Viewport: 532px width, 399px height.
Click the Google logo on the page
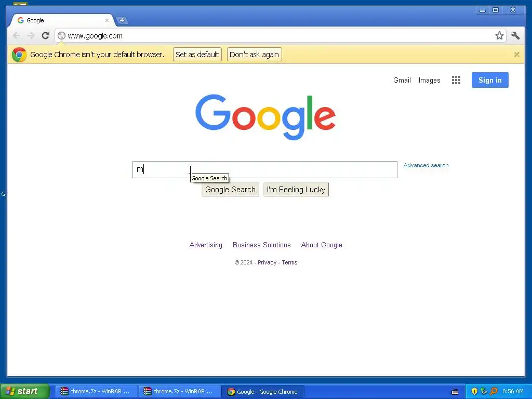click(265, 117)
